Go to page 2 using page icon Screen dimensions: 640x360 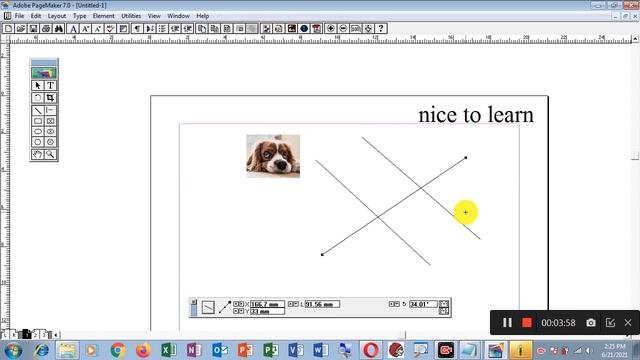36,335
